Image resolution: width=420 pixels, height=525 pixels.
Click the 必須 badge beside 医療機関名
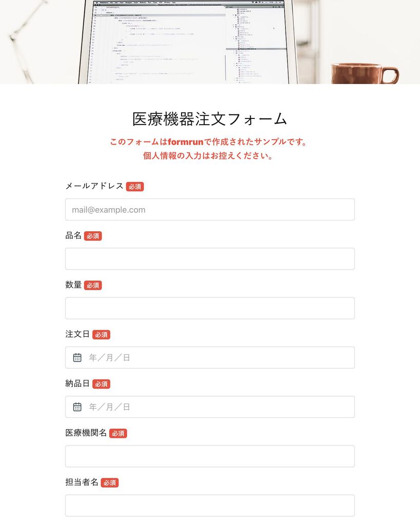pyautogui.click(x=118, y=433)
